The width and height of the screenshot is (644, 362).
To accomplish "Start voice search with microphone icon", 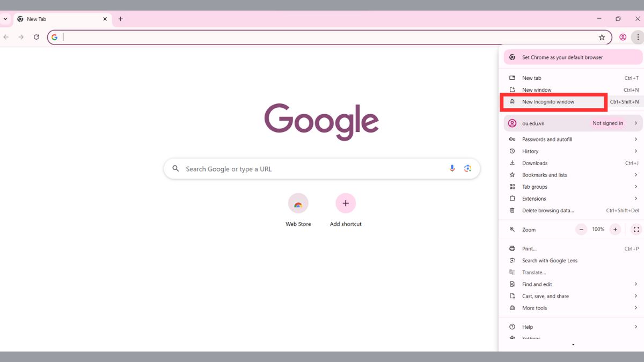I will [x=452, y=168].
